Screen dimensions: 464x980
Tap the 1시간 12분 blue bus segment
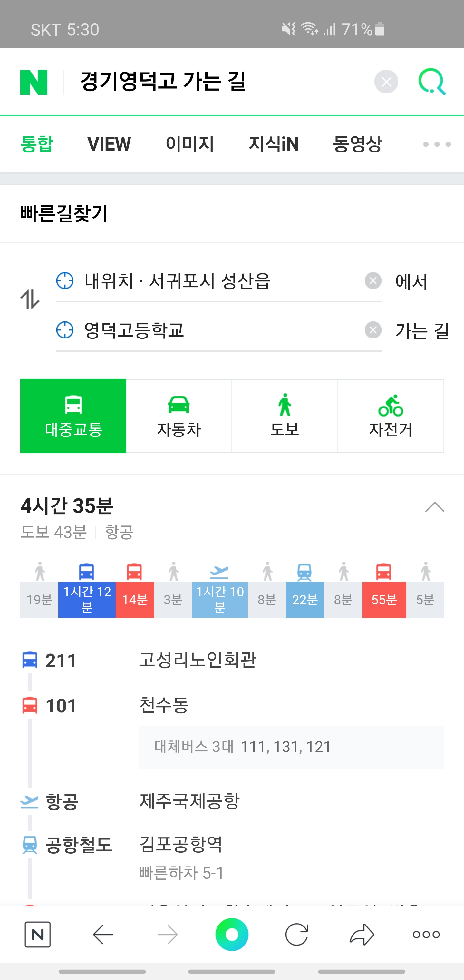pyautogui.click(x=87, y=600)
